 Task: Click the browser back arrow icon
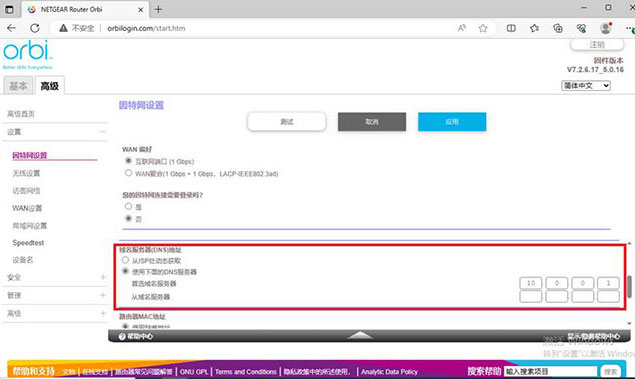click(11, 28)
